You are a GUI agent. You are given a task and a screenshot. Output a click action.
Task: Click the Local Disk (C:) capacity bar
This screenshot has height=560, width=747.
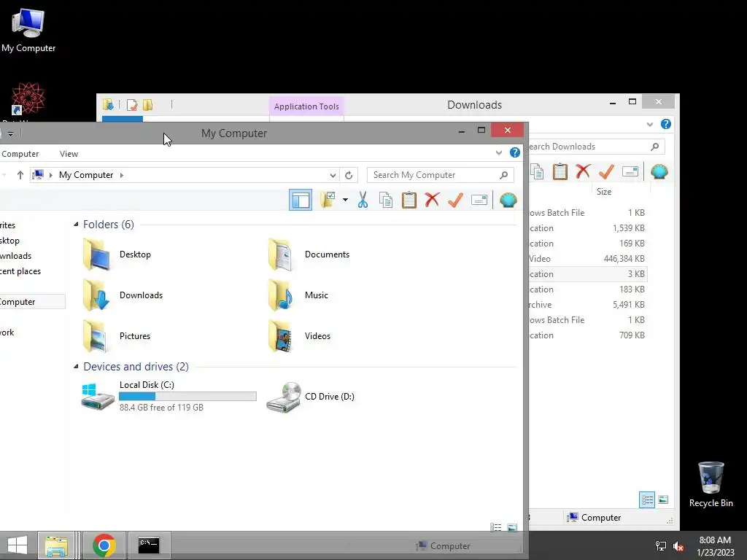pos(187,396)
